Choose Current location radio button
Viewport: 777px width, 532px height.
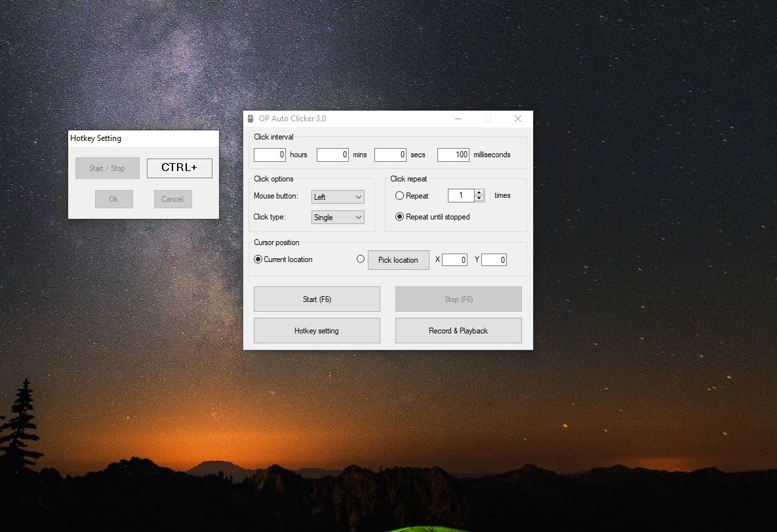click(258, 259)
